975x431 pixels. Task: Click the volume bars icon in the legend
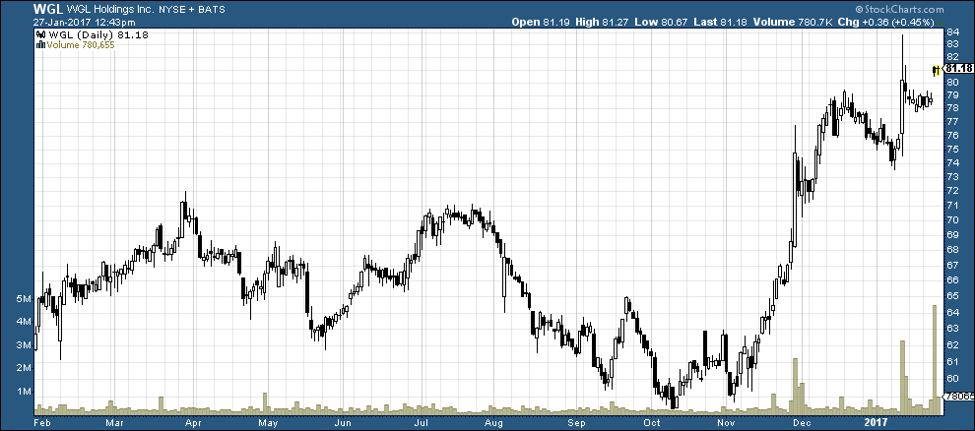pos(39,45)
